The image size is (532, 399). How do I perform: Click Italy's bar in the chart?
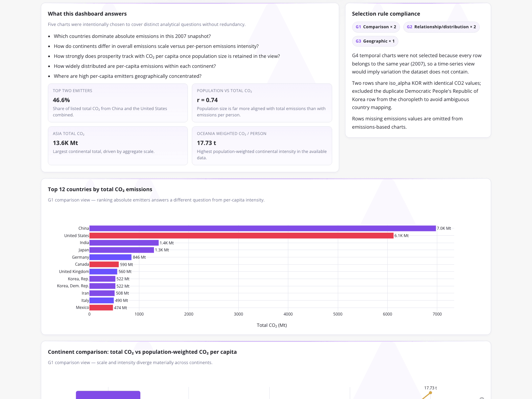click(x=102, y=301)
